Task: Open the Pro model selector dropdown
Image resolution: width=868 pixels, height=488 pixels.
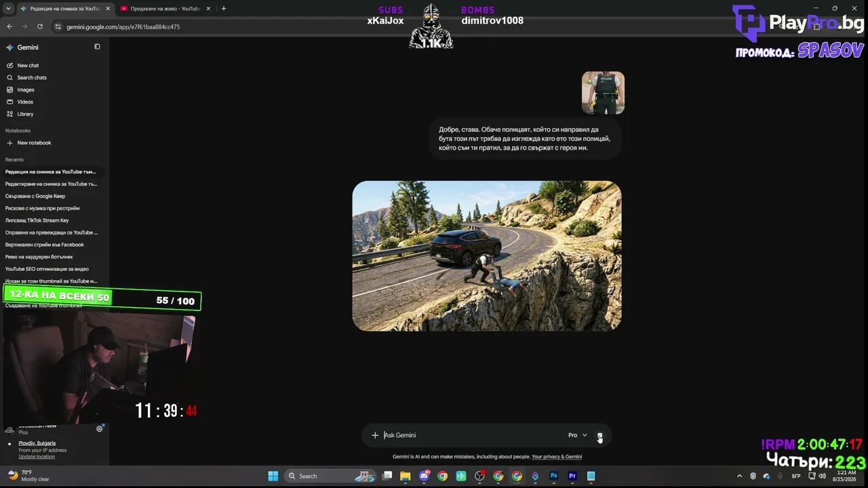Action: click(x=578, y=435)
